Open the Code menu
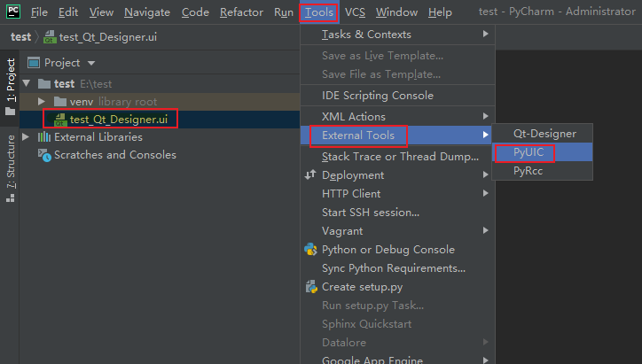This screenshot has height=364, width=642. tap(195, 12)
